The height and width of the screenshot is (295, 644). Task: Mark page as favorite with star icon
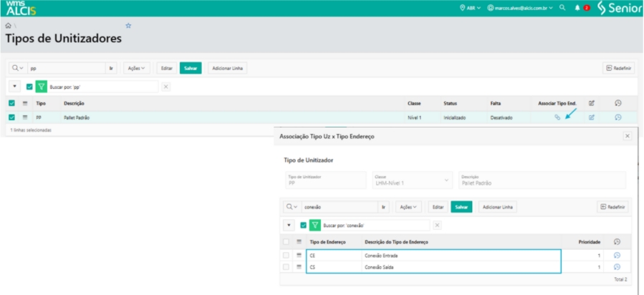click(128, 26)
